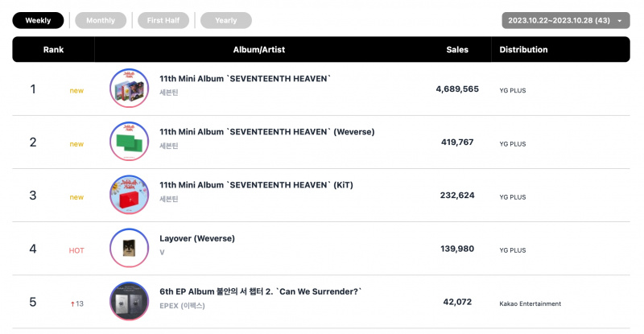Open the EPEX album cover thumbnail

pyautogui.click(x=129, y=301)
